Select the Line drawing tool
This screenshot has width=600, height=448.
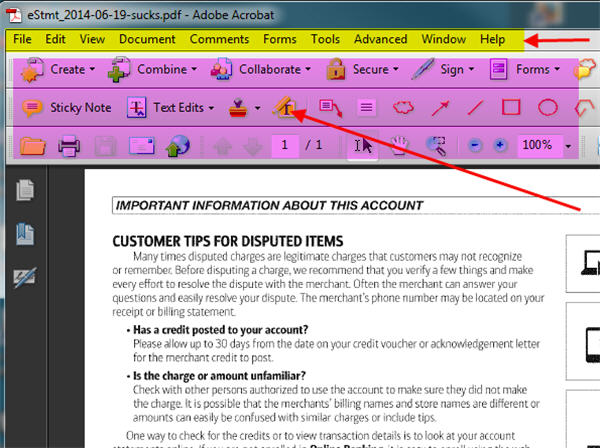point(475,108)
